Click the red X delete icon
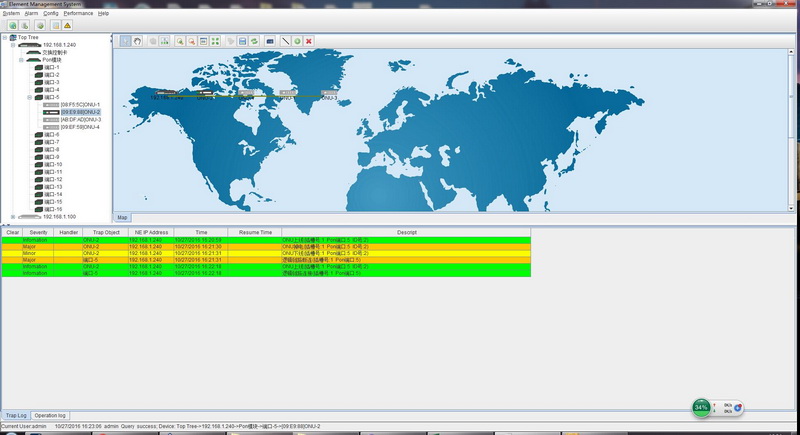800x435 pixels. coord(309,41)
